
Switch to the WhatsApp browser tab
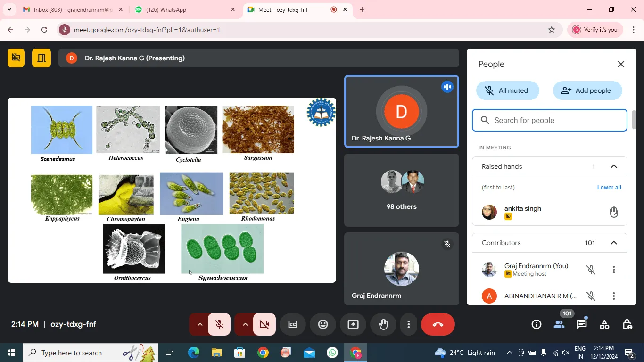coord(185,9)
